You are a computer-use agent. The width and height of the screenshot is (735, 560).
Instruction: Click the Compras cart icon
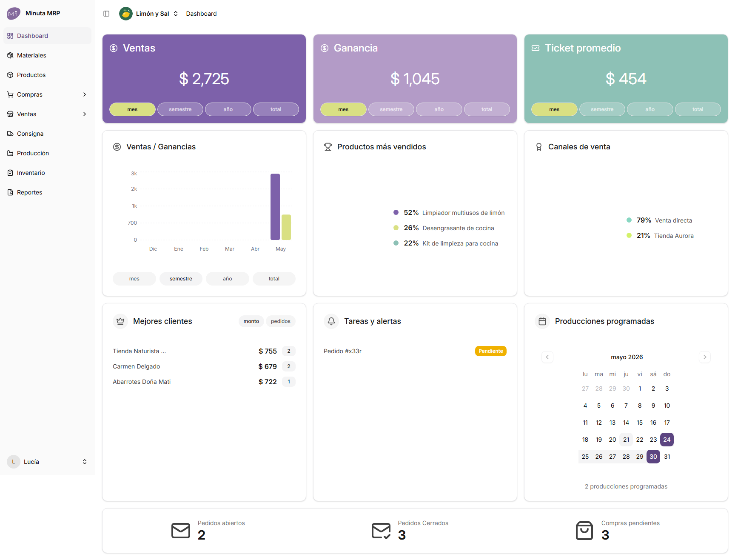coord(10,94)
